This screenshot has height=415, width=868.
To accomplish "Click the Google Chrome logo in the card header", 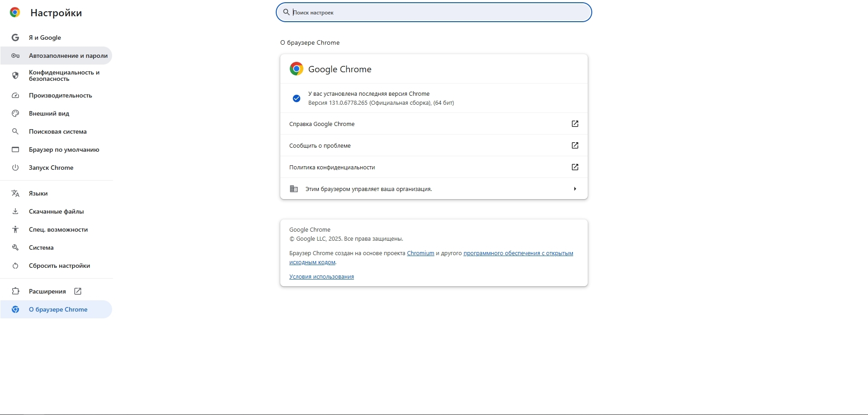I will (x=297, y=69).
